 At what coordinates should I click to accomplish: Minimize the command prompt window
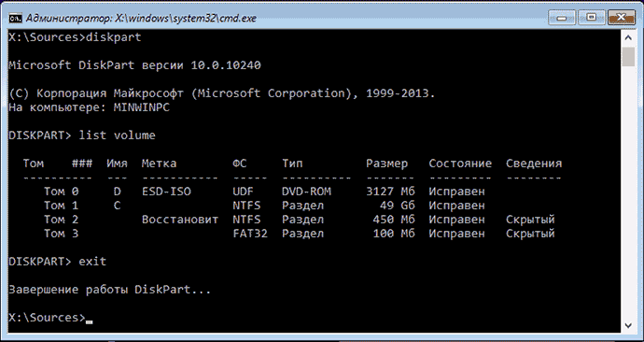562,18
